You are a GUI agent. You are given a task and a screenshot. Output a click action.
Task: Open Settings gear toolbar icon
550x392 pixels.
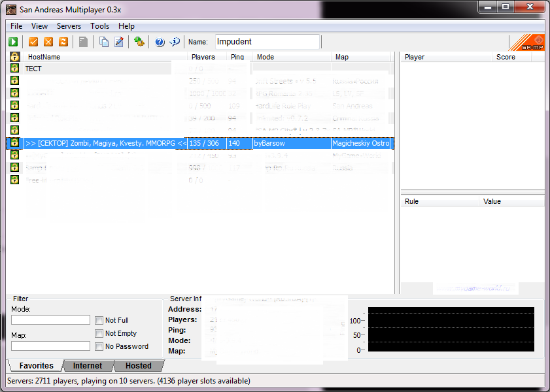click(139, 42)
